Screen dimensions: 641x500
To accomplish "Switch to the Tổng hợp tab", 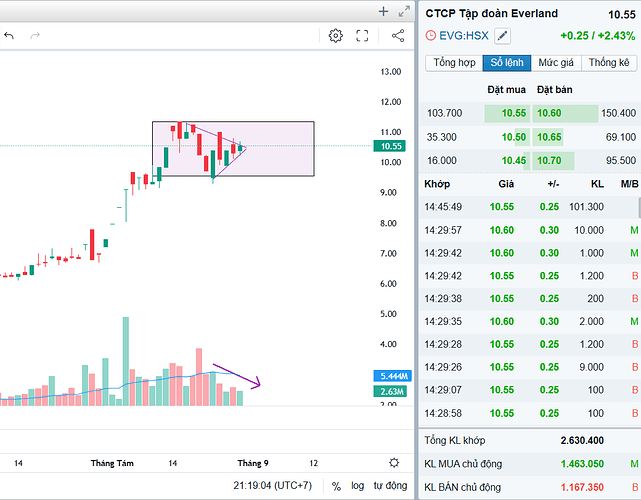I will (x=453, y=63).
